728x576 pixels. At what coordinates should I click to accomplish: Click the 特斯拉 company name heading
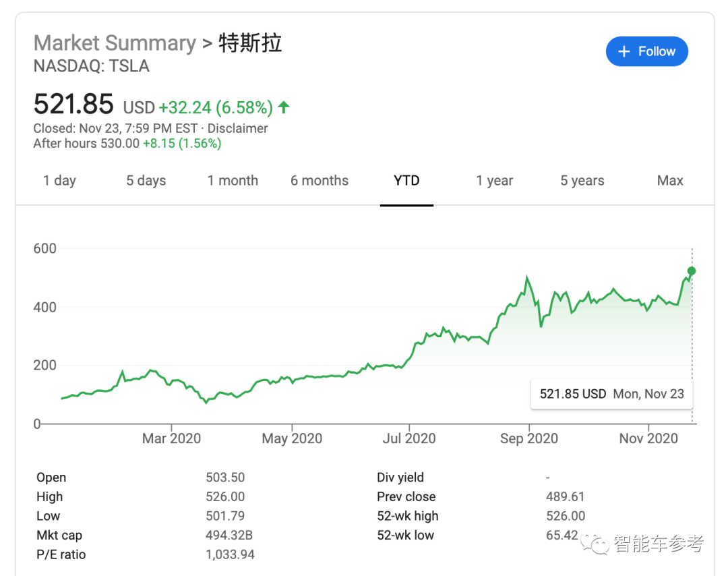tap(250, 43)
